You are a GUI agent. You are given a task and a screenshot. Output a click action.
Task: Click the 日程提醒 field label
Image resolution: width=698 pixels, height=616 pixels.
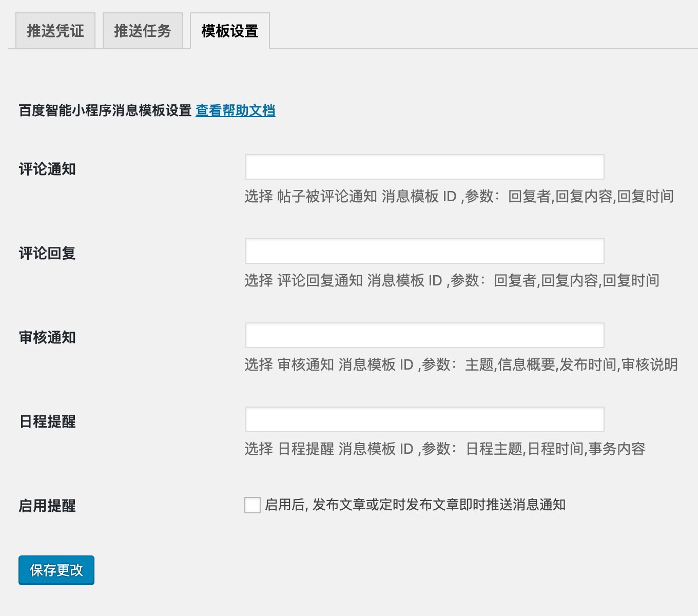(47, 421)
